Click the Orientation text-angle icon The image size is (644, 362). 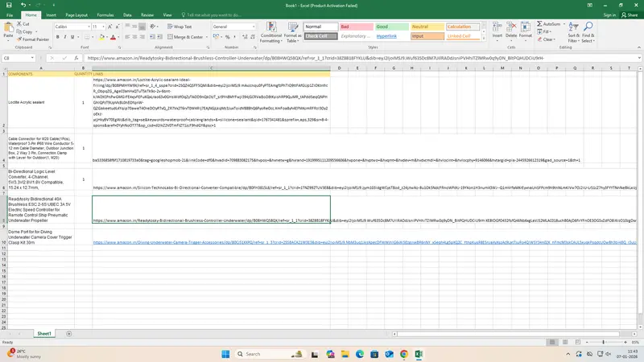[x=153, y=27]
